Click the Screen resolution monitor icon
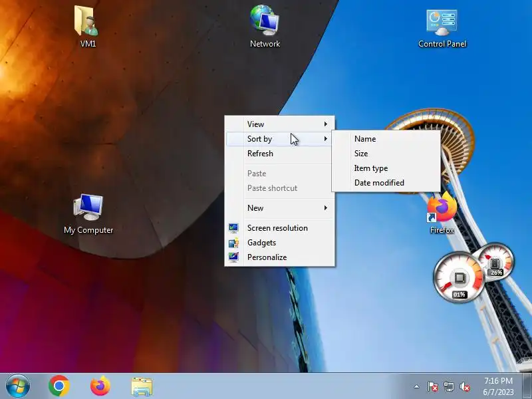Screen dimensions: 532x399 233,228
